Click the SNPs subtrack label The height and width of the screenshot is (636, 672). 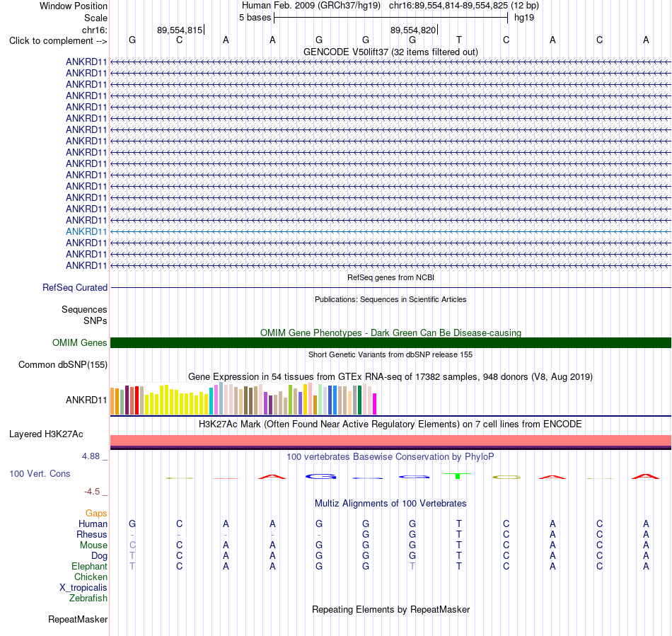pos(95,320)
